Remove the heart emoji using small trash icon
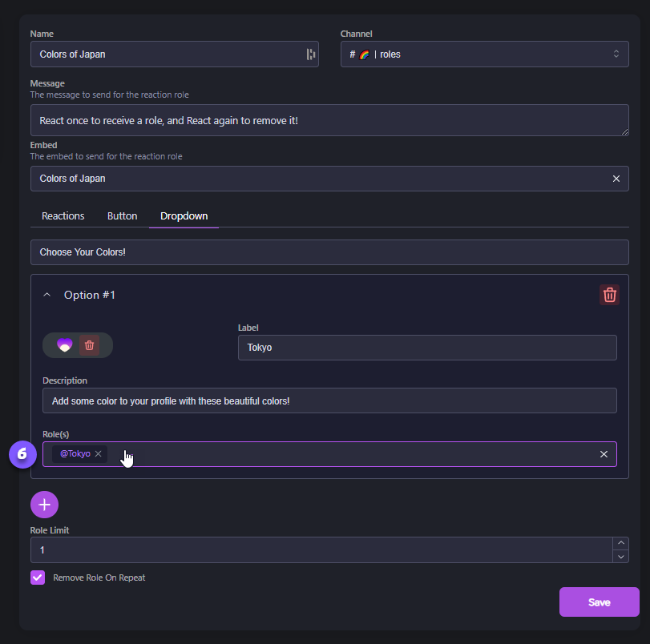 coord(89,345)
